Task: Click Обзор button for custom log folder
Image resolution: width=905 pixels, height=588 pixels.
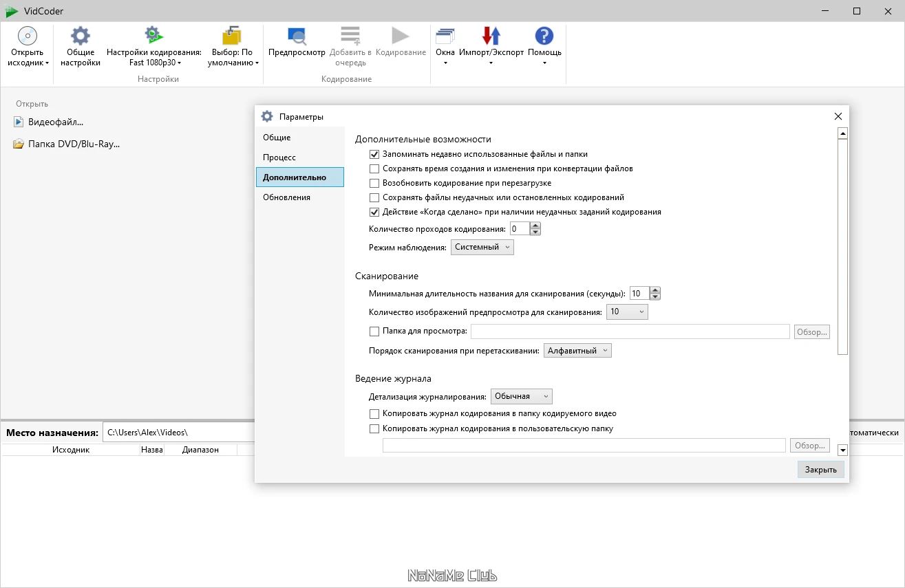Action: pos(809,446)
